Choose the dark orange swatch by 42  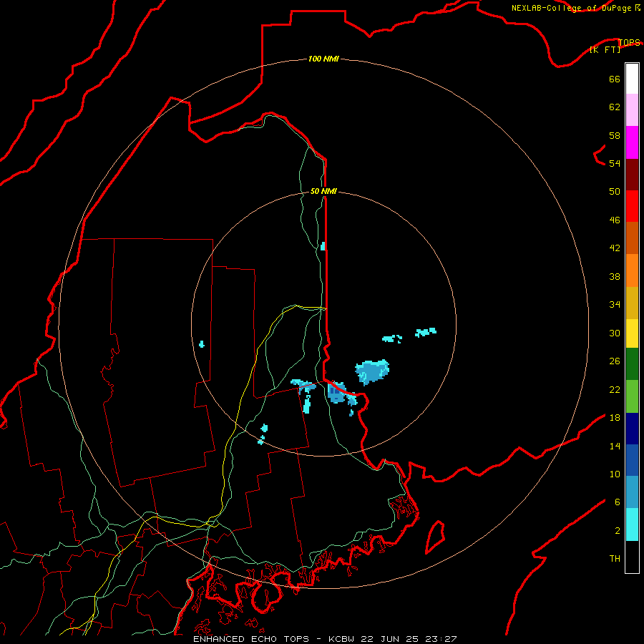pos(632,238)
